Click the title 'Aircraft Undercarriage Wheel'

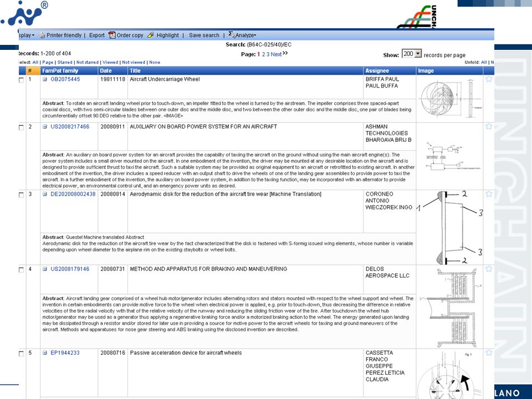[165, 79]
